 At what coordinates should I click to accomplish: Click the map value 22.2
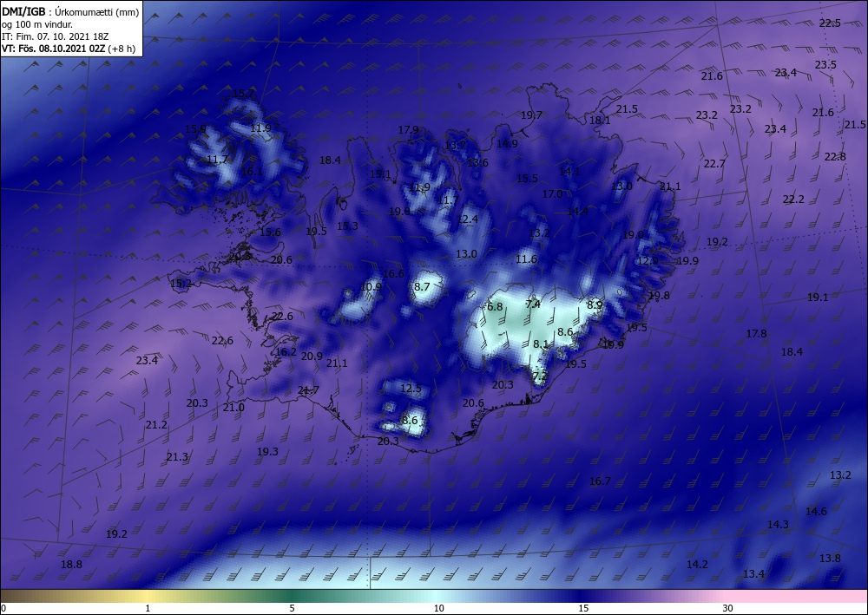793,200
